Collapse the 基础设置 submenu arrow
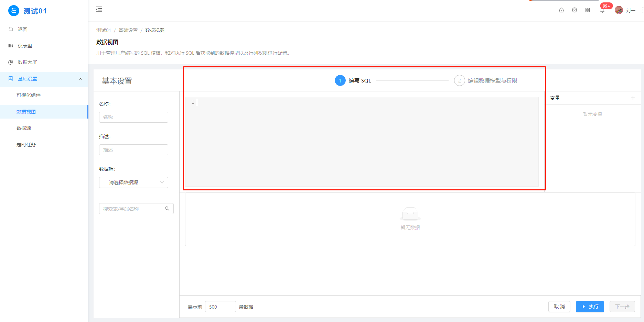Screen dimensions: 644x322 click(80, 79)
